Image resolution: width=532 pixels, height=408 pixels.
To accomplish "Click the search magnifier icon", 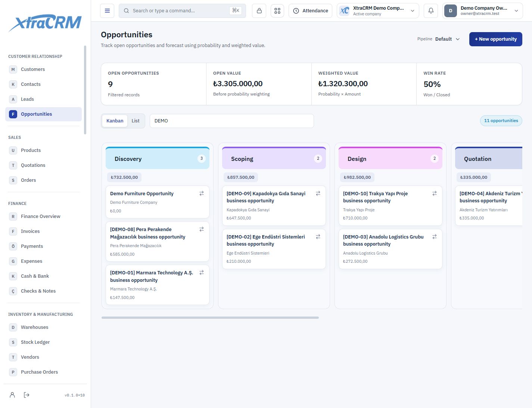I will (127, 11).
